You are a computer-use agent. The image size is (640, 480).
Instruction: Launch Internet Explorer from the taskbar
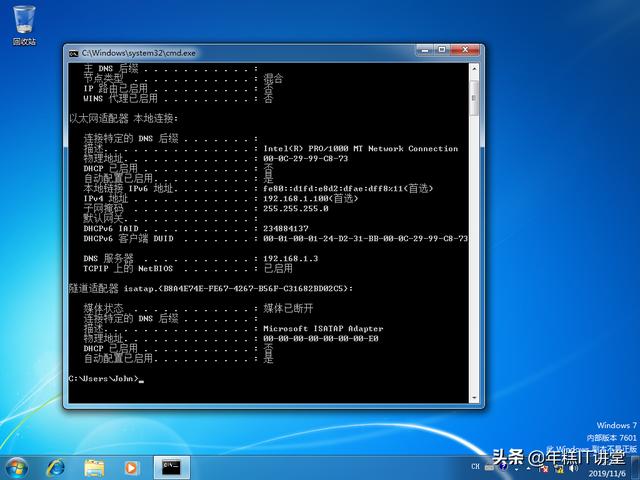(x=56, y=468)
